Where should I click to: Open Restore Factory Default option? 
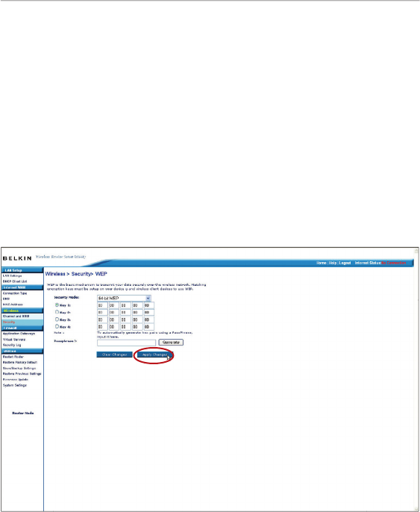coord(20,363)
